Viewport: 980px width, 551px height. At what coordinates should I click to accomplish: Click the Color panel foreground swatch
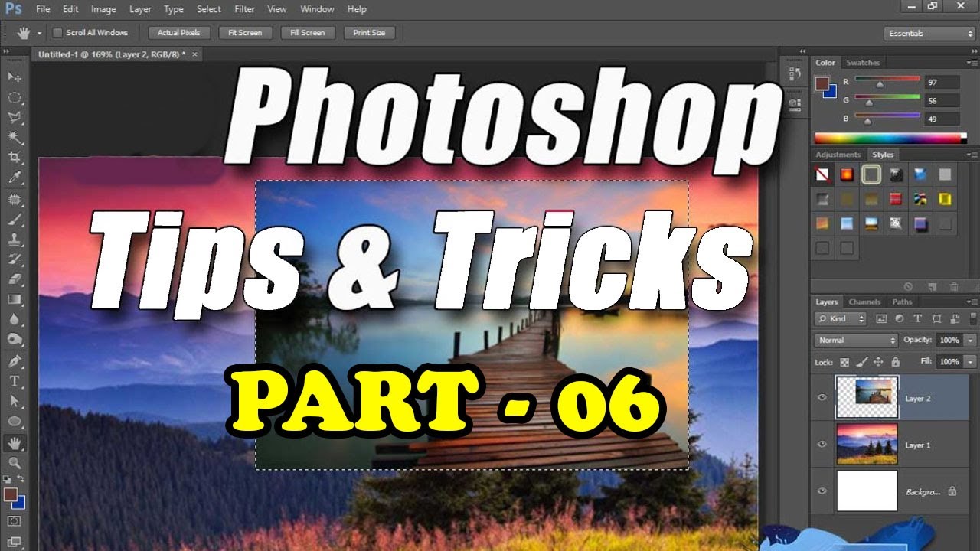click(822, 83)
